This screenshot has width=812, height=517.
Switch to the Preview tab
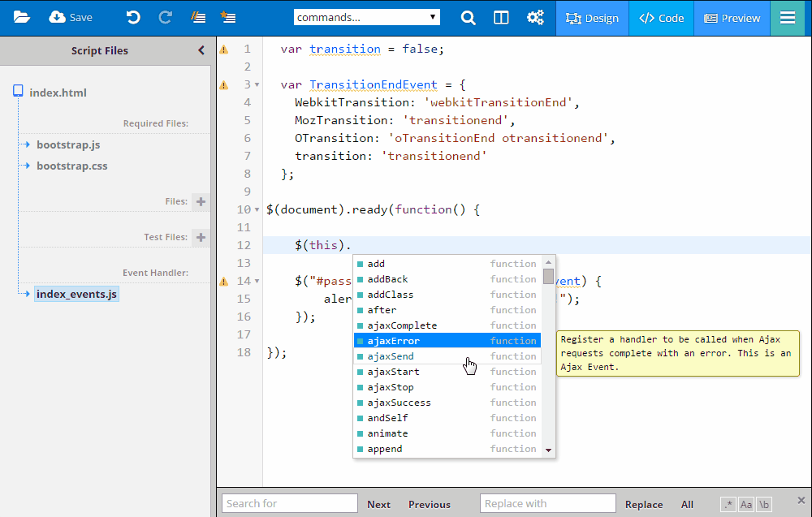coord(732,16)
